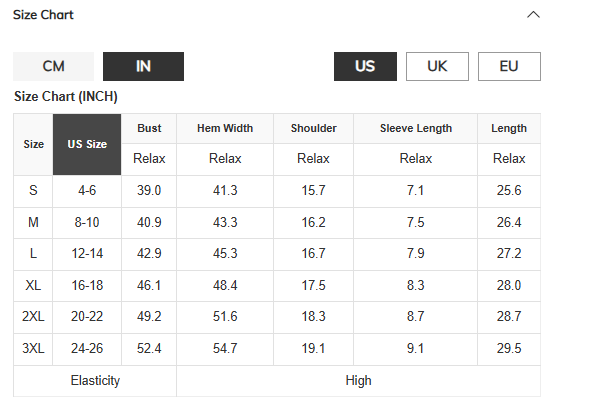Switch measurements to CM
610x407 pixels.
point(54,67)
